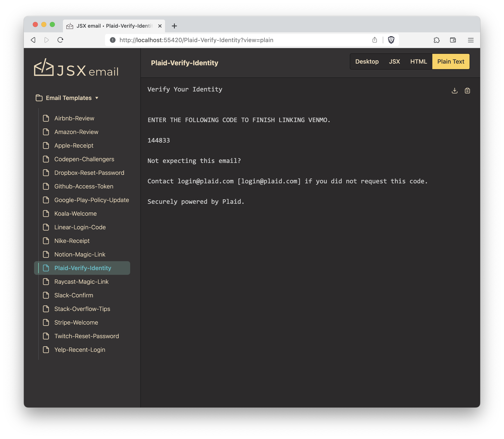This screenshot has width=504, height=439.
Task: Open the Stack-Overflow-Tips template
Action: click(x=82, y=309)
